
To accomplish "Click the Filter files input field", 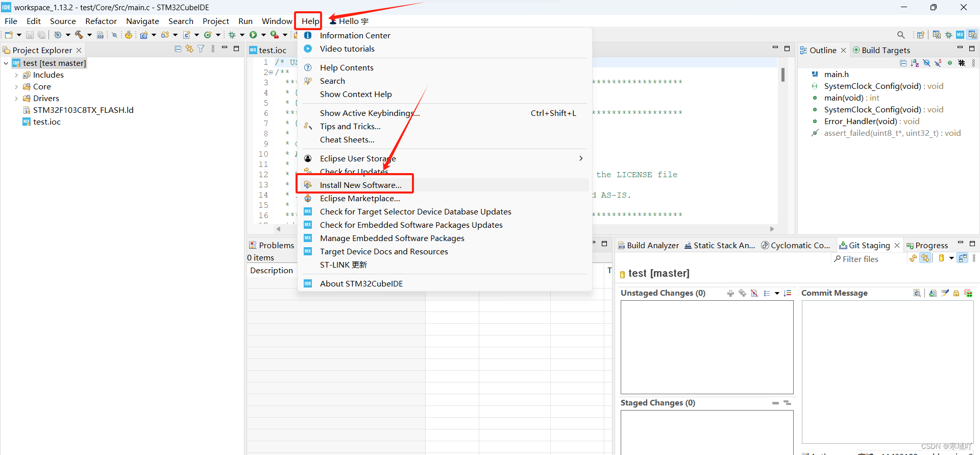I will [869, 259].
